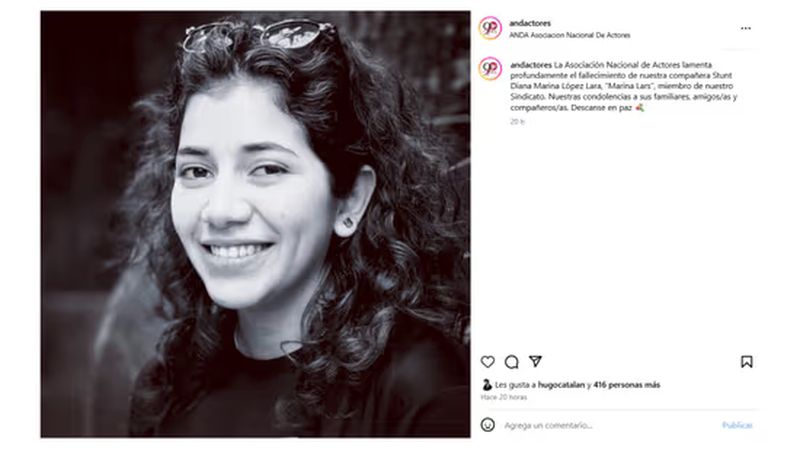This screenshot has width=800, height=449.
Task: Save post with the bookmark icon
Action: tap(746, 362)
